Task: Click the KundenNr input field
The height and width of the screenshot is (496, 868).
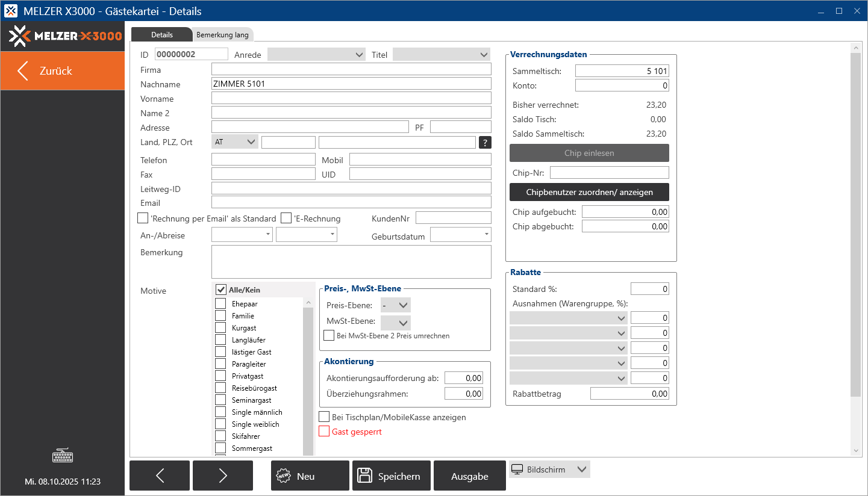Action: coord(454,218)
